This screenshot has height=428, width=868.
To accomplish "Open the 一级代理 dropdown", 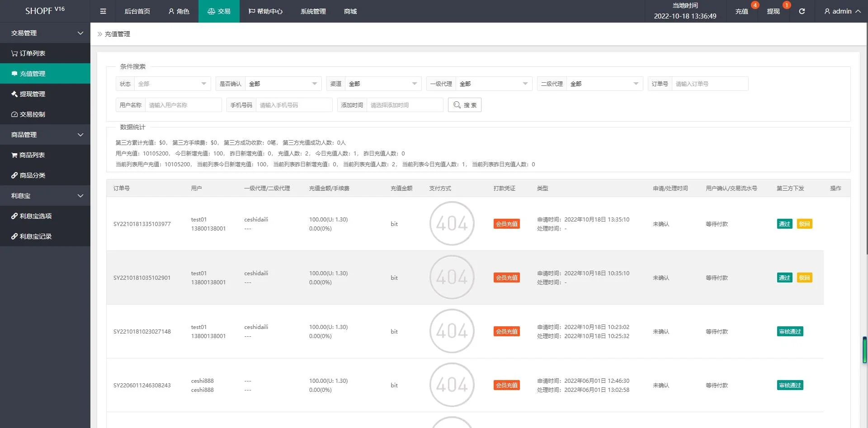I will point(493,84).
